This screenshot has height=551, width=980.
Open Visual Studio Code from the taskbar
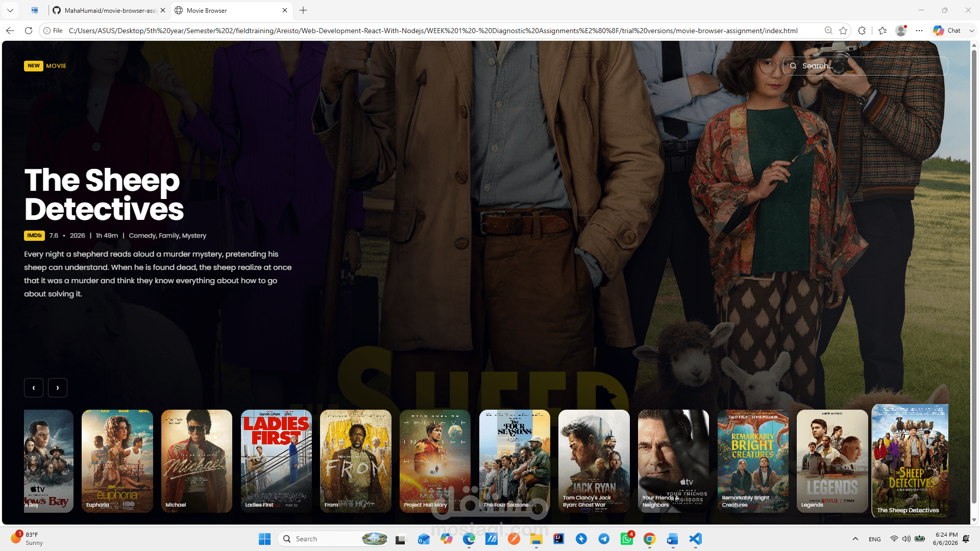click(695, 539)
